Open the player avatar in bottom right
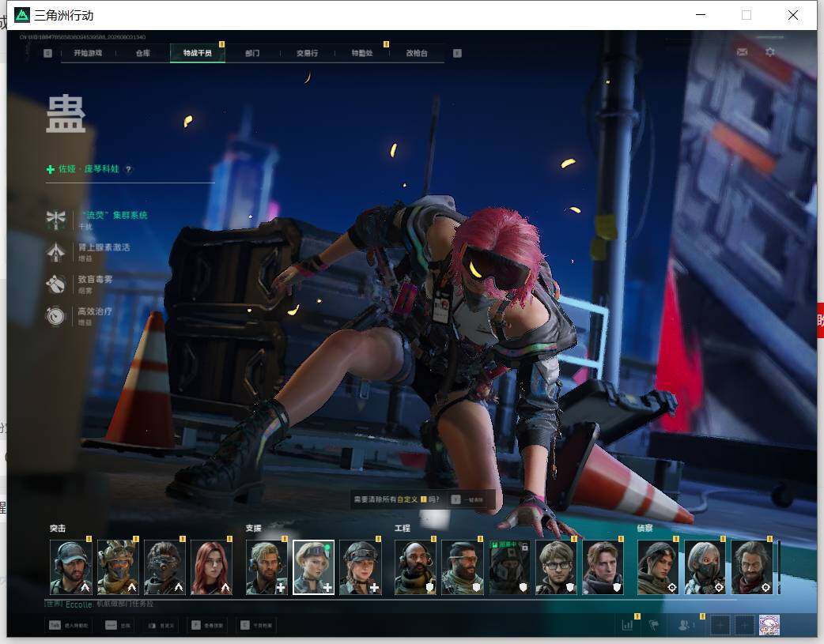Screen dimensions: 824x644 point(769,625)
